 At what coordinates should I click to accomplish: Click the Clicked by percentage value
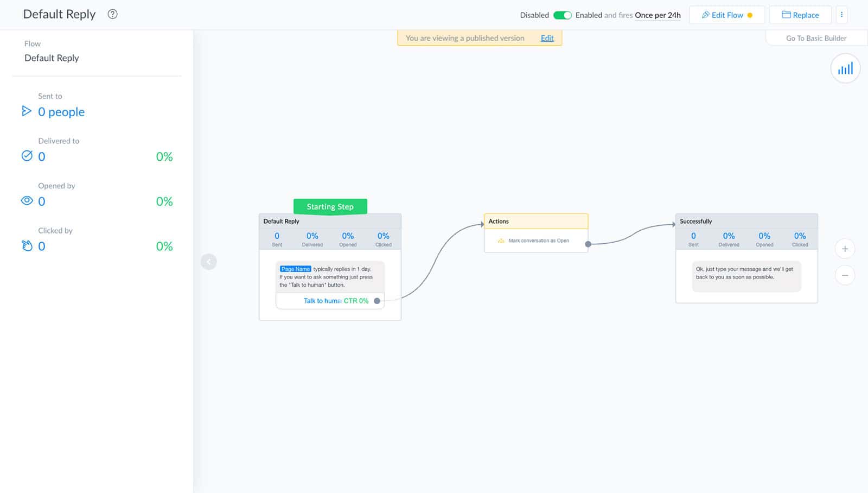click(164, 246)
